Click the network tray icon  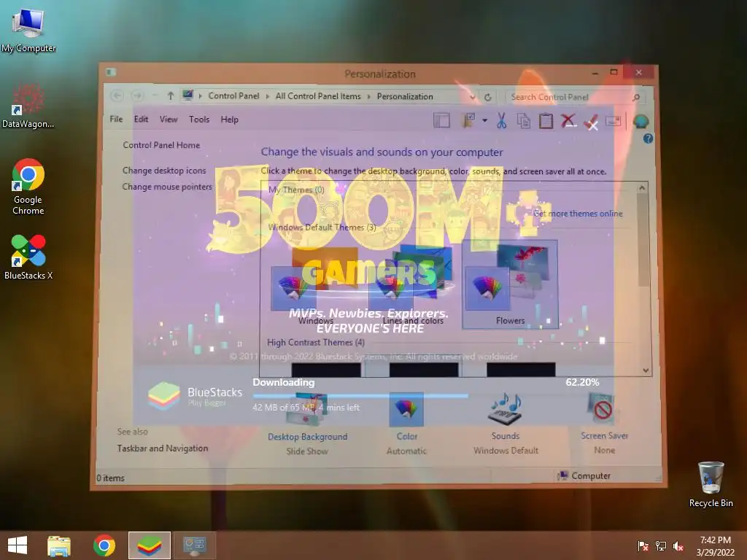tap(661, 545)
